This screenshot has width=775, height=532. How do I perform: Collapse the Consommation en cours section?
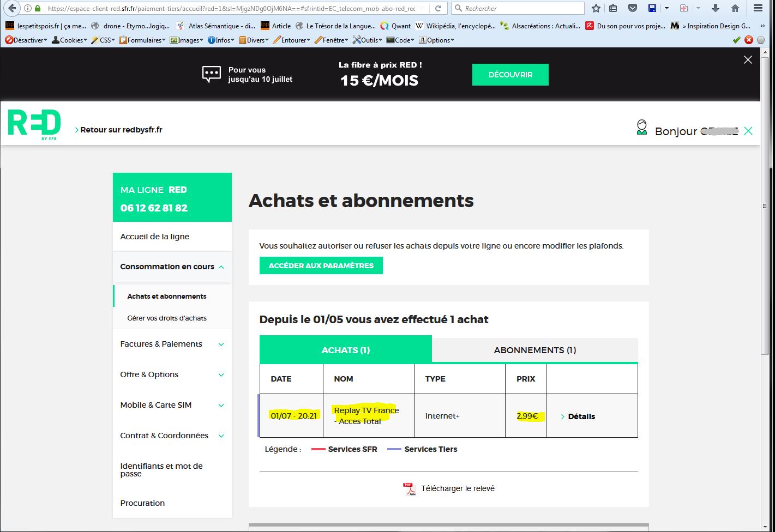coord(172,267)
